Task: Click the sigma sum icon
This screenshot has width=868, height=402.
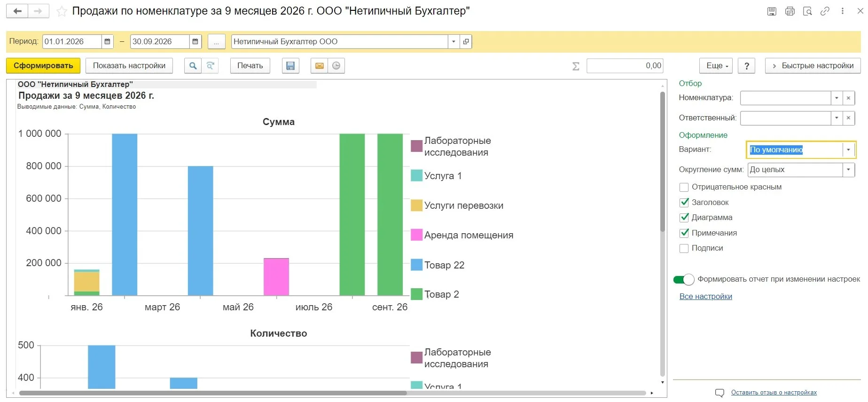Action: click(x=576, y=66)
